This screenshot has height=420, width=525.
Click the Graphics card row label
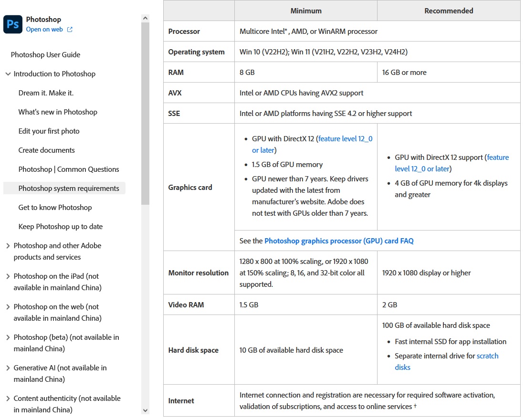pyautogui.click(x=190, y=187)
